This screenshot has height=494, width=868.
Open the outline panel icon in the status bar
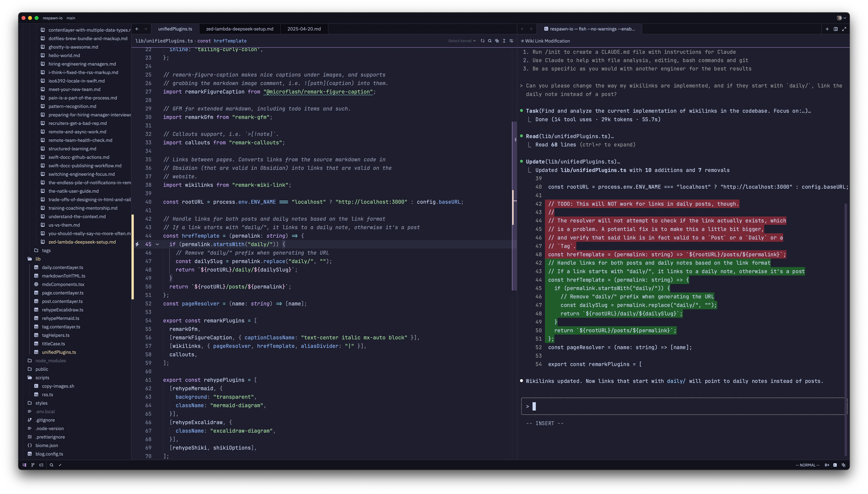click(41, 465)
